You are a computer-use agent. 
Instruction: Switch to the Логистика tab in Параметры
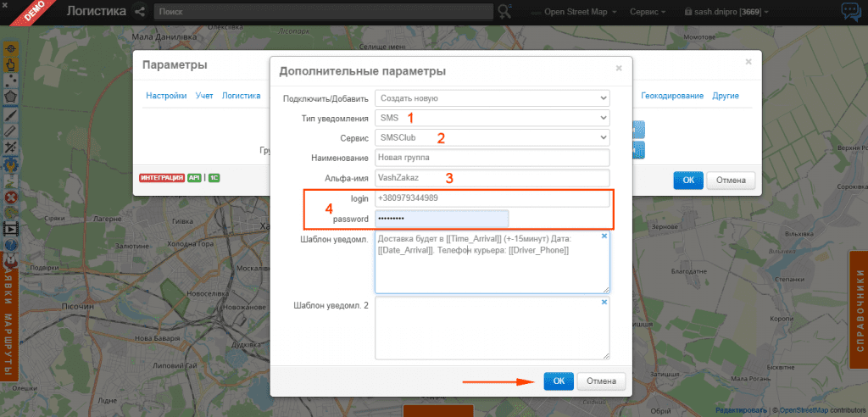click(x=241, y=96)
